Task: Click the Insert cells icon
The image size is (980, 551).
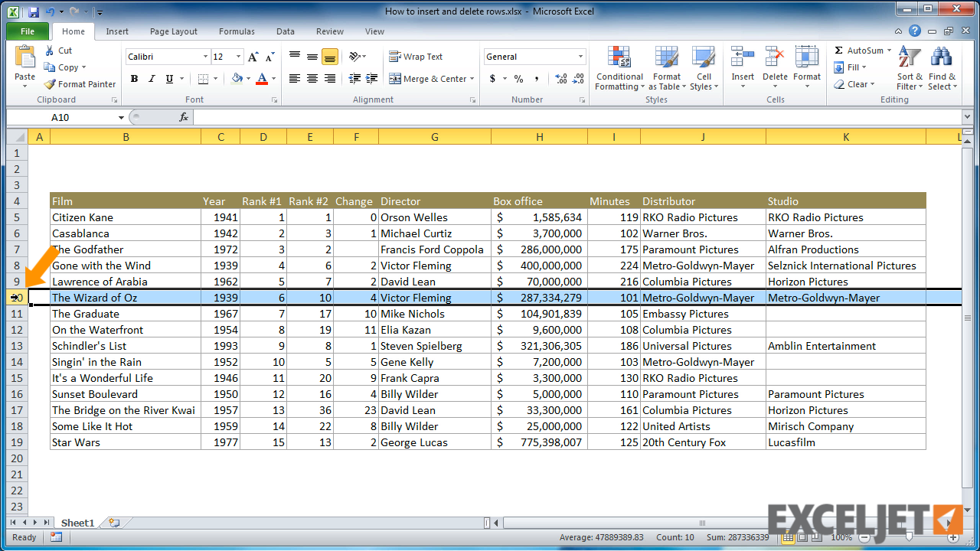Action: [743, 58]
